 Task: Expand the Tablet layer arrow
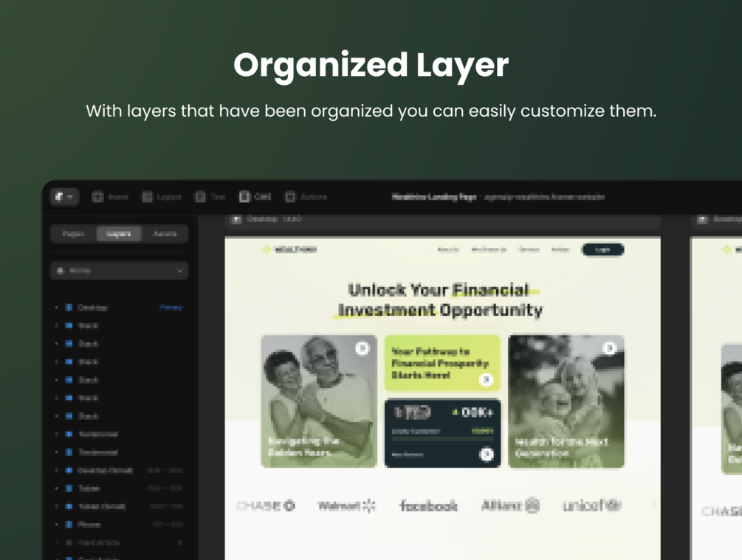56,488
